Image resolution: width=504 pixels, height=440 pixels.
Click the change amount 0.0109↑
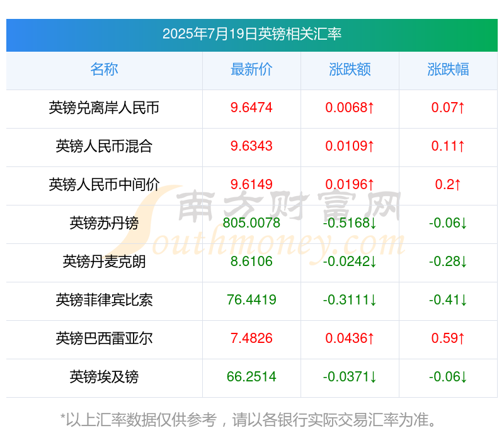click(350, 146)
